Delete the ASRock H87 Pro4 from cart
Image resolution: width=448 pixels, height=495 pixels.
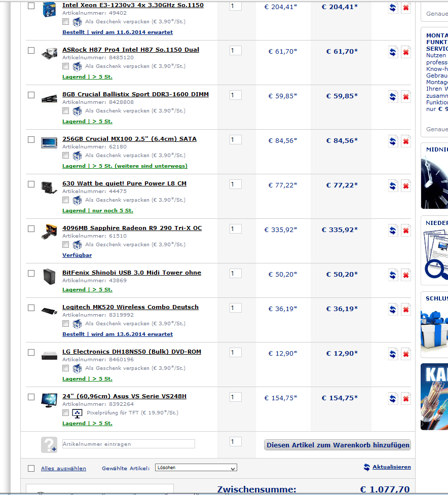(406, 52)
